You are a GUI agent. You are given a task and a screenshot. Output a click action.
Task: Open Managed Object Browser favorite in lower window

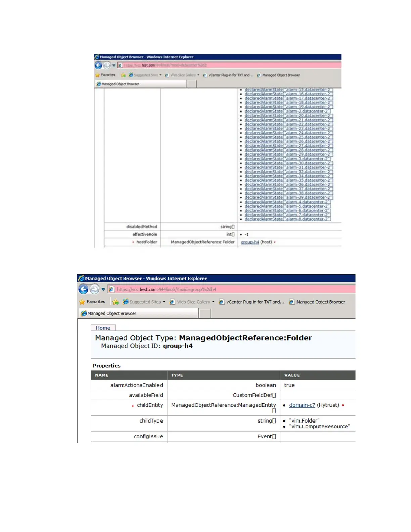(317, 302)
